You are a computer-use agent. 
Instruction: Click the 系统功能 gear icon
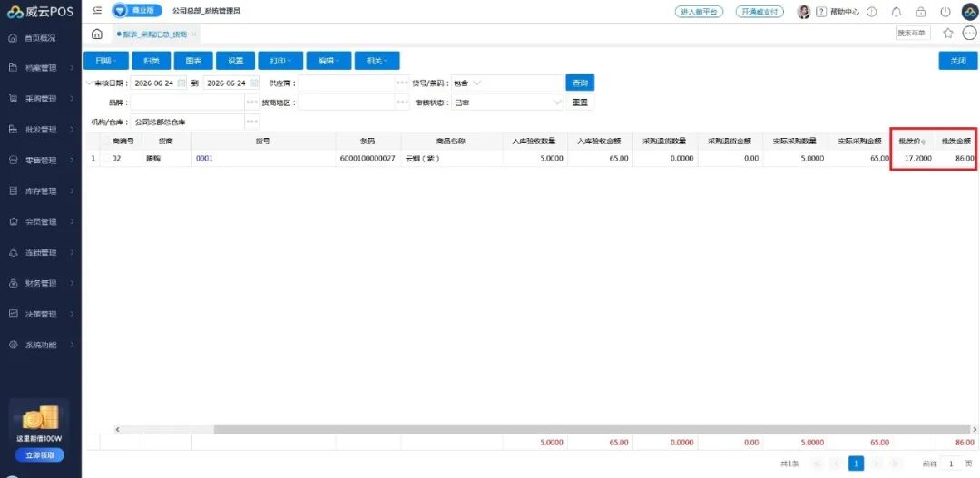click(13, 345)
